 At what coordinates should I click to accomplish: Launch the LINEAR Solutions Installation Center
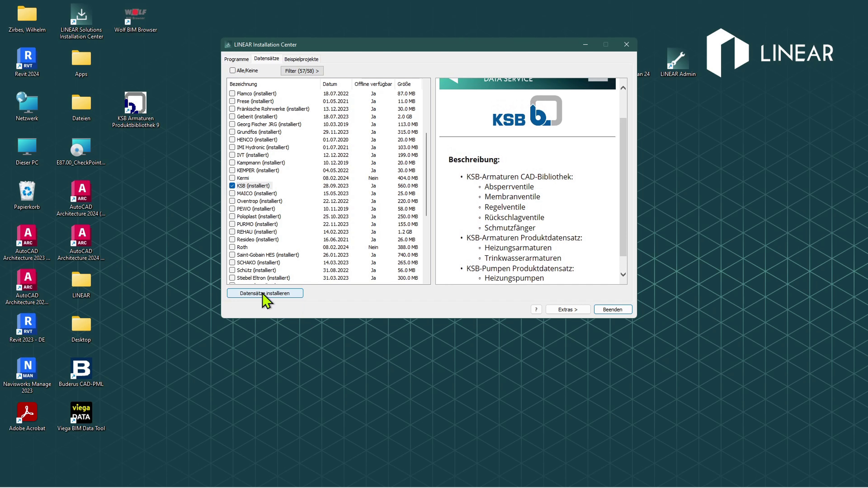pyautogui.click(x=81, y=14)
